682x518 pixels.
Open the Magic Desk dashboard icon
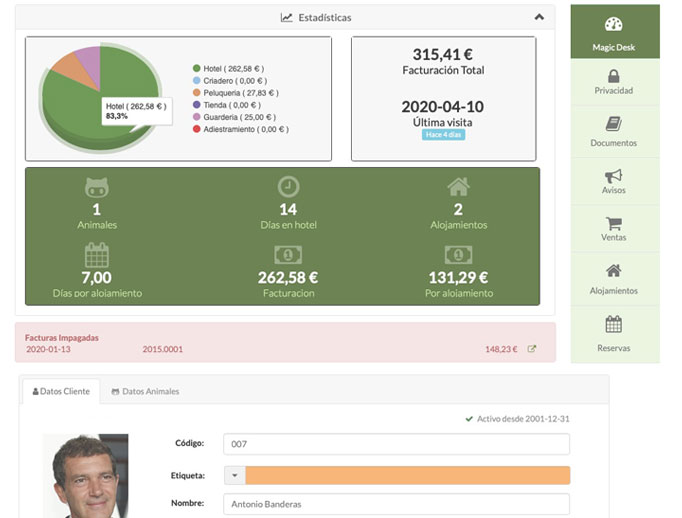tap(614, 26)
